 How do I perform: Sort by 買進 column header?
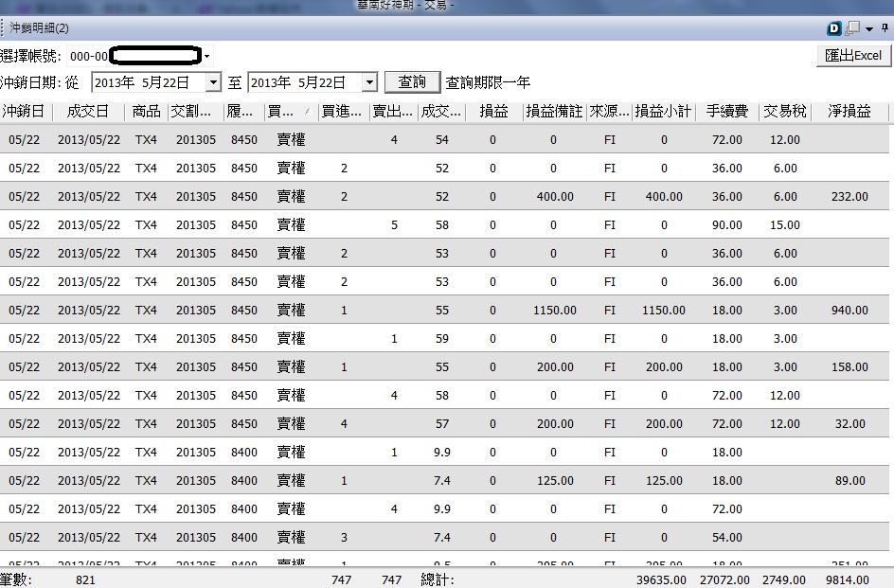tap(343, 111)
